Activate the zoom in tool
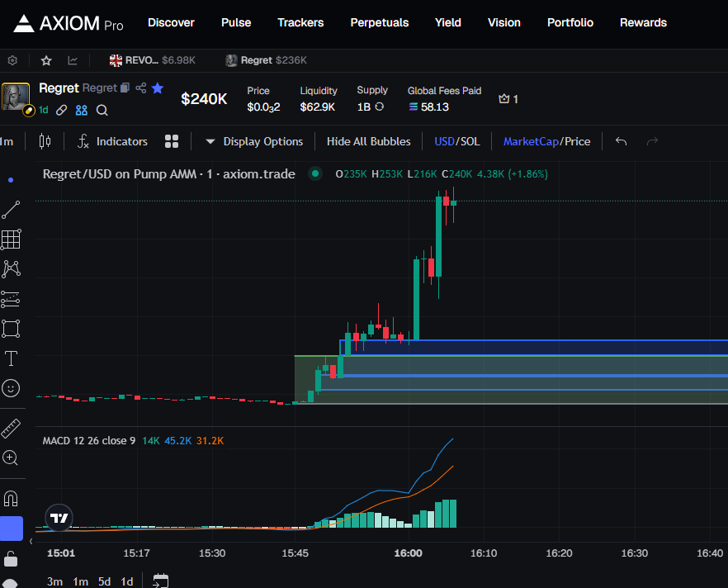This screenshot has width=728, height=588. click(x=11, y=458)
